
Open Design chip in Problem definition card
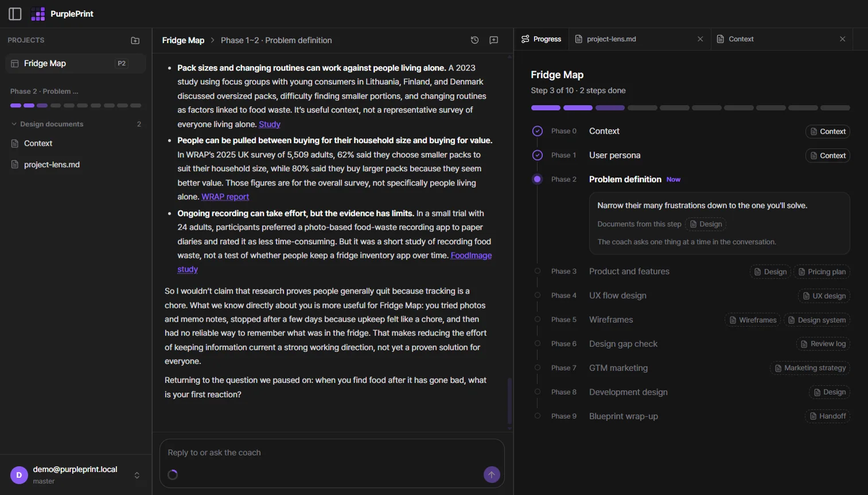[706, 224]
